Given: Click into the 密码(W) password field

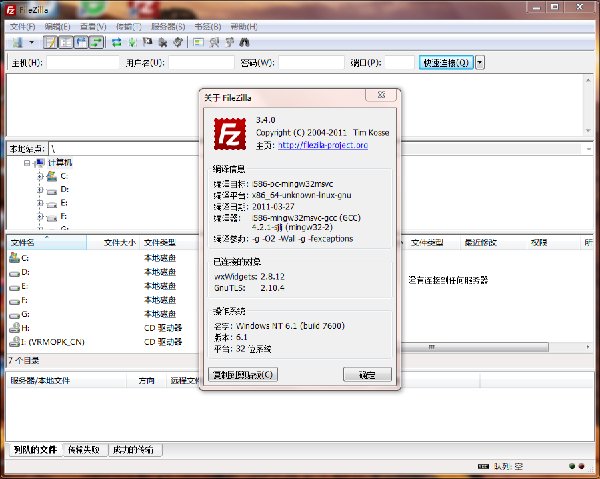Looking at the screenshot, I should click(311, 63).
